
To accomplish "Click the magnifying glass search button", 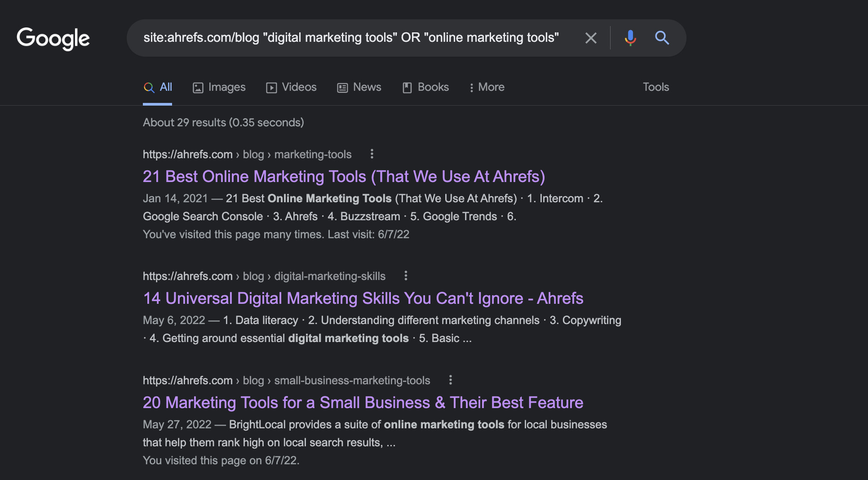I will (662, 38).
